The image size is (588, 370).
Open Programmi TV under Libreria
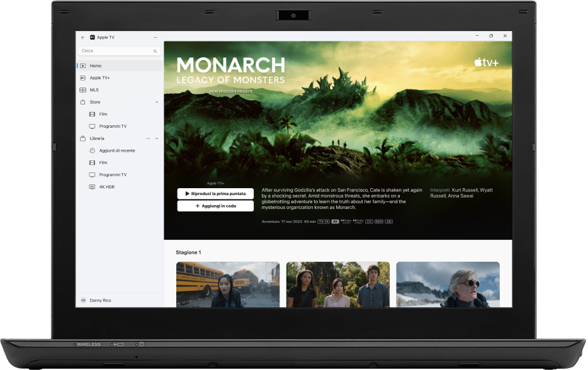tap(120, 175)
